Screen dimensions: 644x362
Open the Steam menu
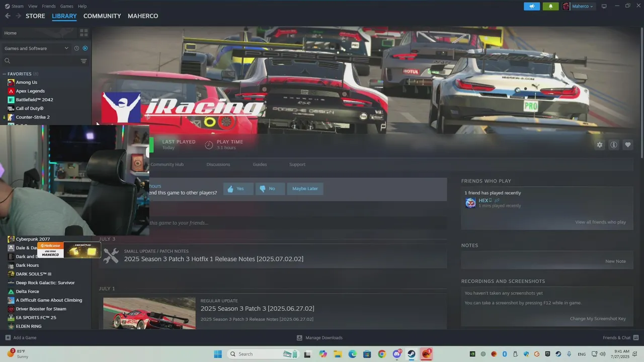[x=14, y=6]
